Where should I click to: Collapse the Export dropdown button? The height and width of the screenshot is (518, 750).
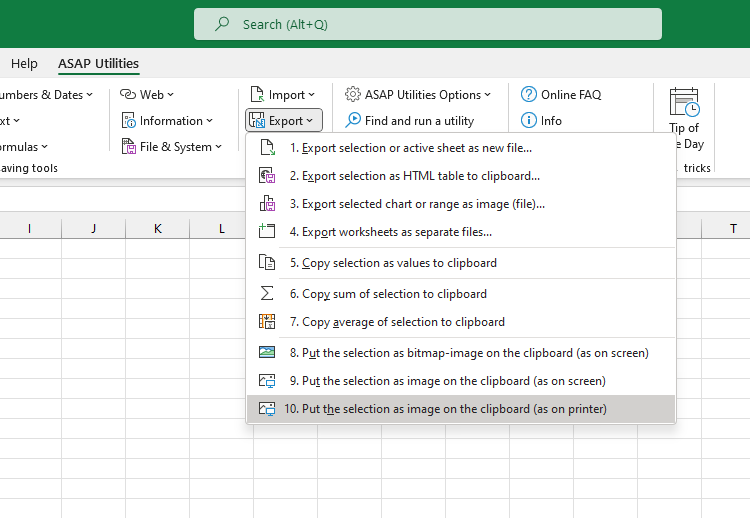tap(284, 121)
